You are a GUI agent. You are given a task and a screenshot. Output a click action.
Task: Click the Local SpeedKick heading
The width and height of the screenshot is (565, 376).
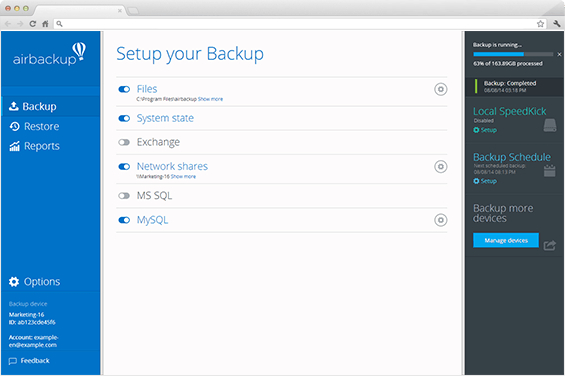[x=510, y=111]
